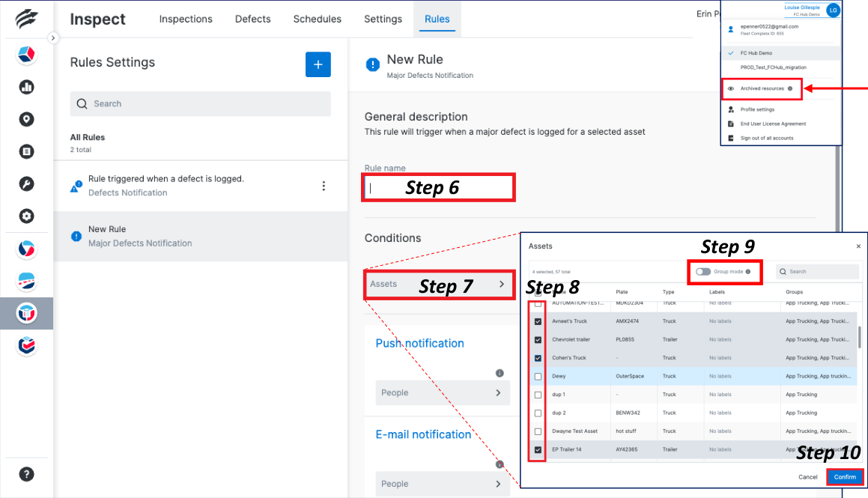Click the LG user avatar
The height and width of the screenshot is (498, 868).
click(833, 10)
